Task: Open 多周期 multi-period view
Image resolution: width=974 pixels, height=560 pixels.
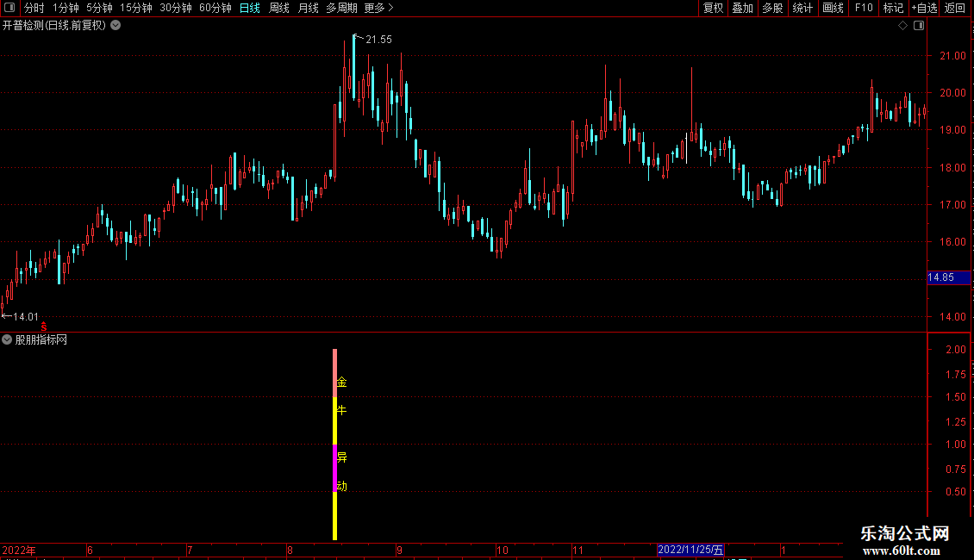Action: [x=341, y=8]
